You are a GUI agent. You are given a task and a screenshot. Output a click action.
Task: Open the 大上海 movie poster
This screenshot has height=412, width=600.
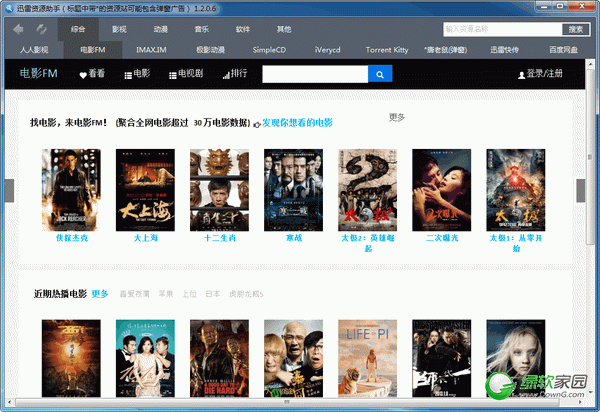coord(145,190)
